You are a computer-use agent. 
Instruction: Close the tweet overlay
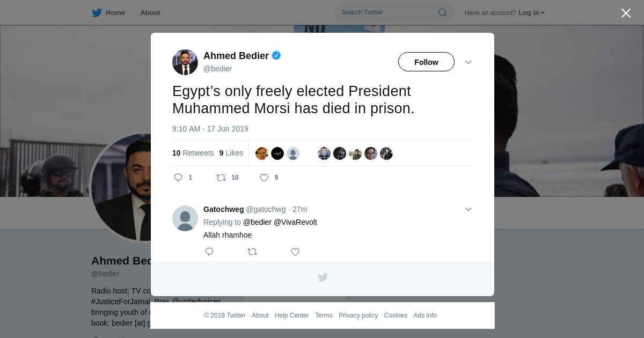[x=626, y=13]
